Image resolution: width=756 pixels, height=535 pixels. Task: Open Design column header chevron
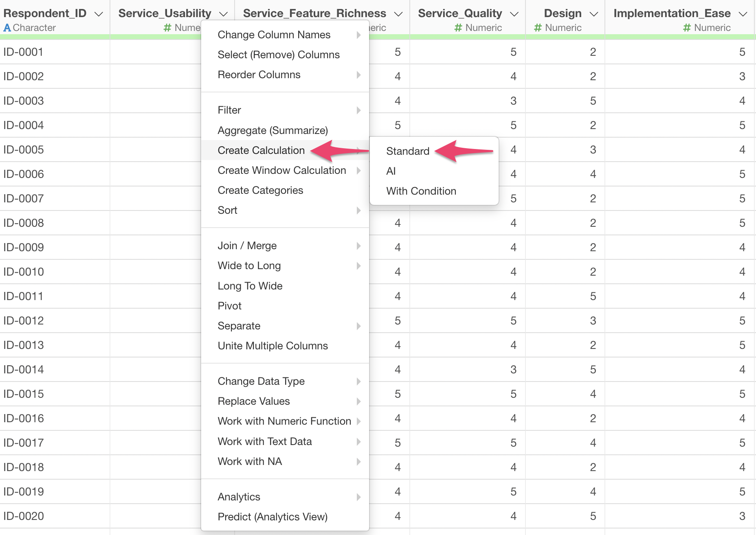click(x=594, y=14)
